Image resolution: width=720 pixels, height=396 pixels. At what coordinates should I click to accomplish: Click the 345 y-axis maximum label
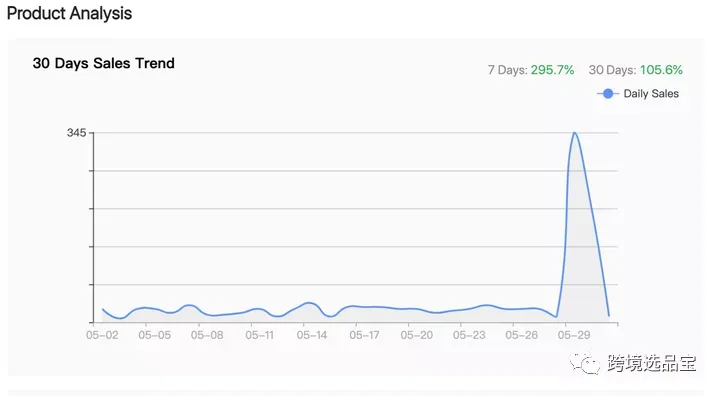tap(76, 133)
